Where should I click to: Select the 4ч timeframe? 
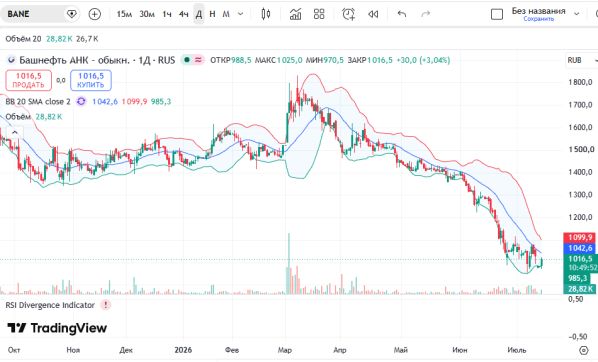pyautogui.click(x=183, y=14)
